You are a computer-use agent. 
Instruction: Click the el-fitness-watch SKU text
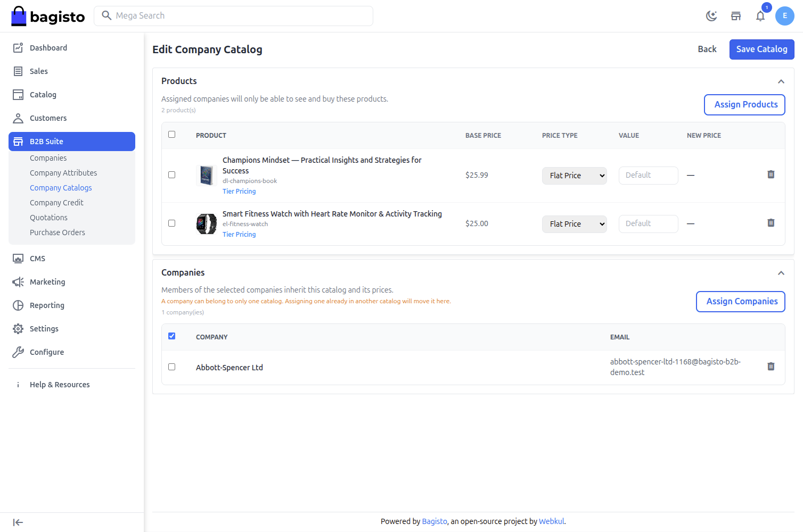coord(245,224)
